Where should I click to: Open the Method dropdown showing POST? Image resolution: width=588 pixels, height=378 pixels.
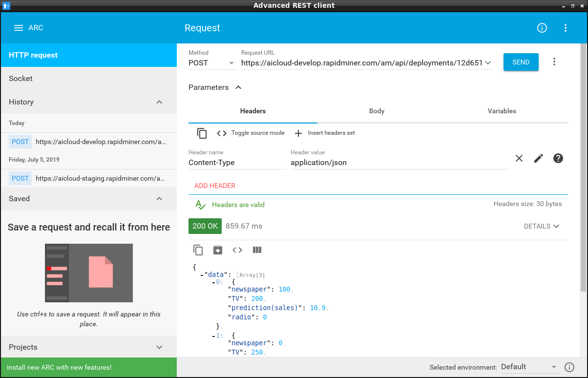212,63
